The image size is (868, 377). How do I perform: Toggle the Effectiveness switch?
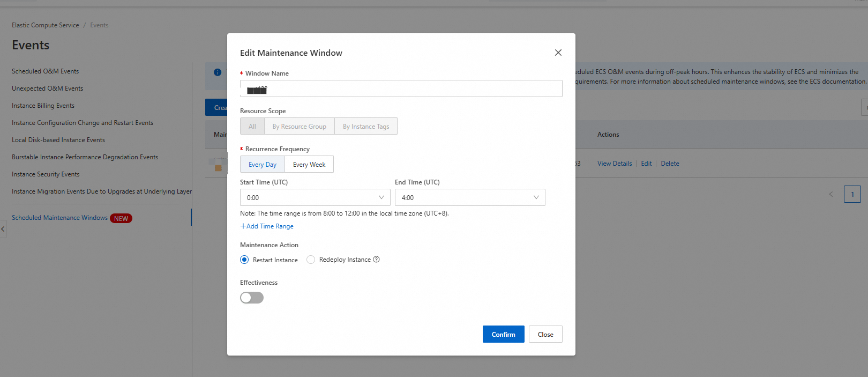(252, 298)
